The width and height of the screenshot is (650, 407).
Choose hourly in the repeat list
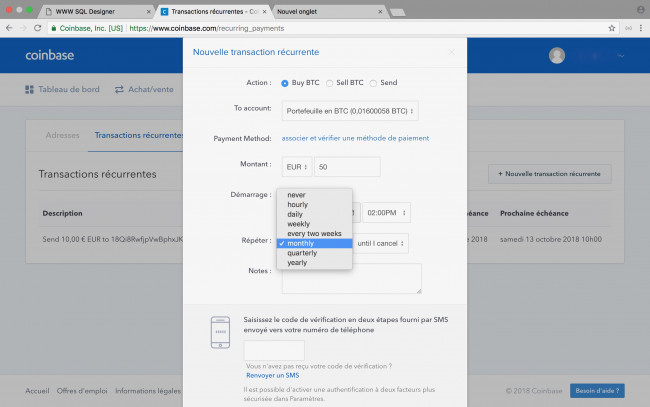[314, 205]
